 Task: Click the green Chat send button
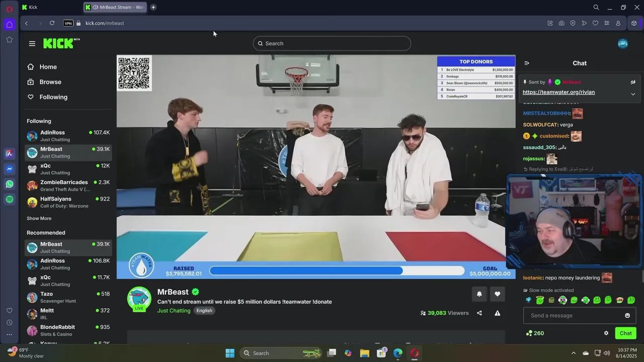(x=625, y=333)
